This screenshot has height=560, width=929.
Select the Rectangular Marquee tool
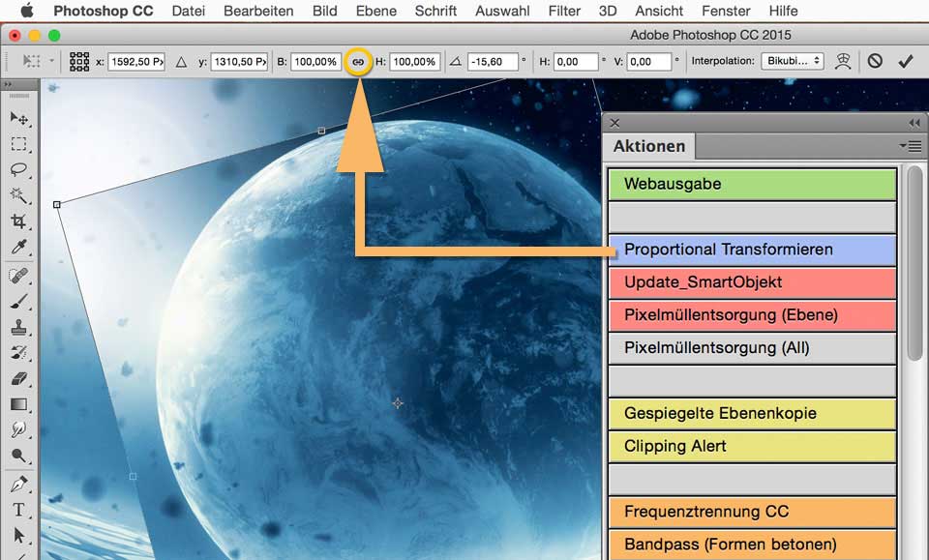[19, 144]
